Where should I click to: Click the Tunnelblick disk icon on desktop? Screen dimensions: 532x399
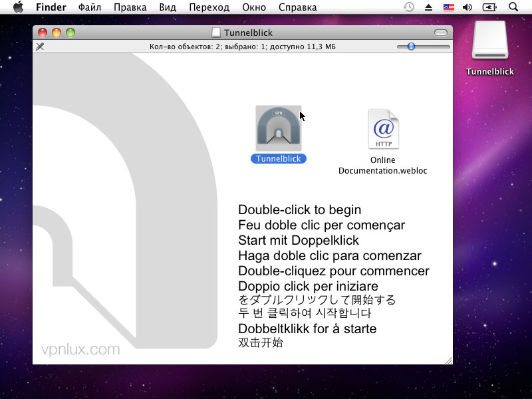pyautogui.click(x=490, y=40)
